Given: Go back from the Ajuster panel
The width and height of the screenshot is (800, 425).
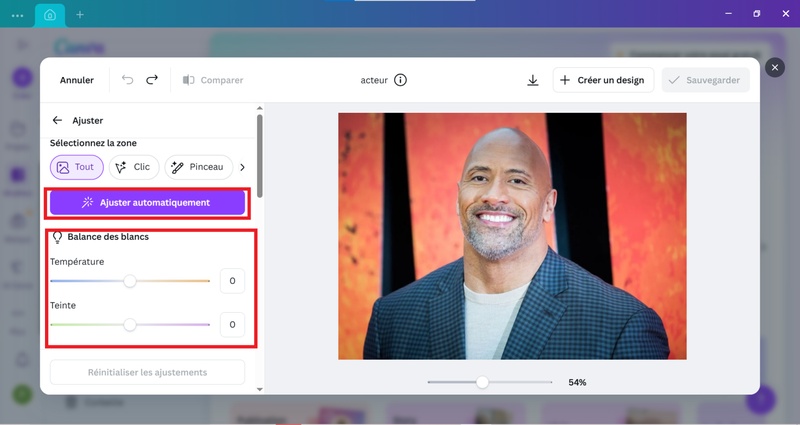Looking at the screenshot, I should [57, 120].
